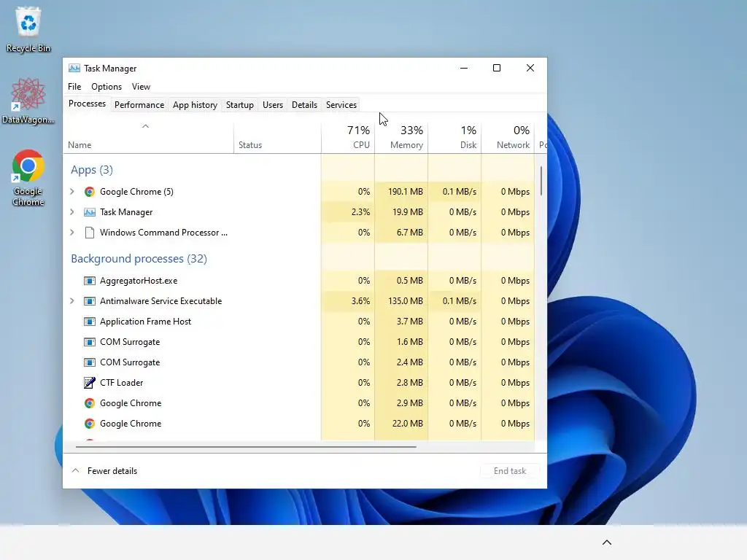Image resolution: width=747 pixels, height=560 pixels.
Task: Open the Recycle Bin desktop icon
Action: click(28, 29)
